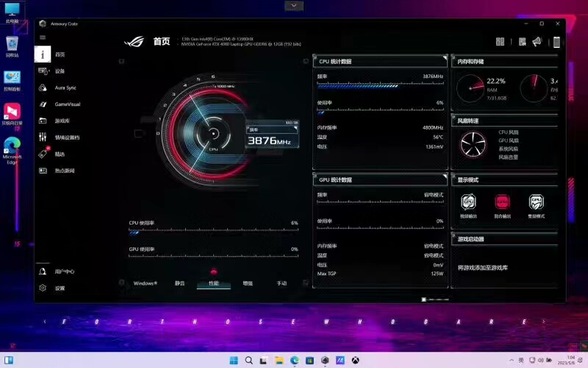Open Microsoft Edge desktop shortcut
The height and width of the screenshot is (368, 588).
point(12,150)
